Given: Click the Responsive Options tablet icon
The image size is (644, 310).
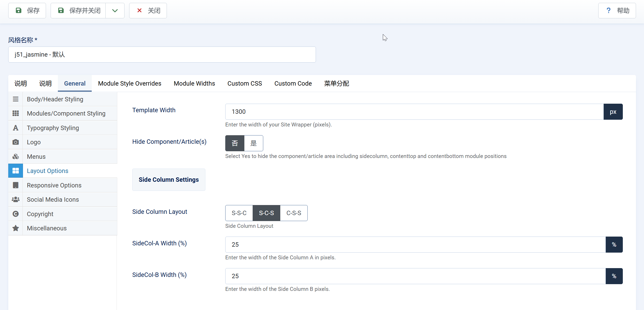Looking at the screenshot, I should (15, 185).
